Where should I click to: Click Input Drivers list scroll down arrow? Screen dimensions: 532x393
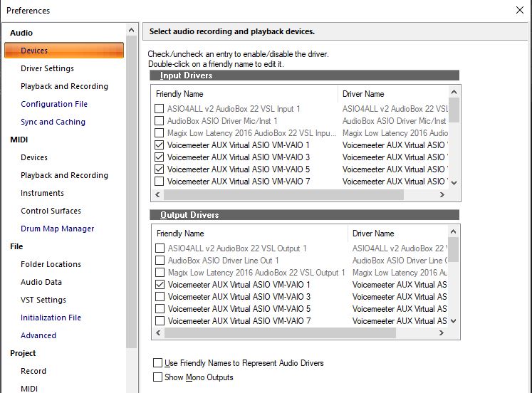454,183
